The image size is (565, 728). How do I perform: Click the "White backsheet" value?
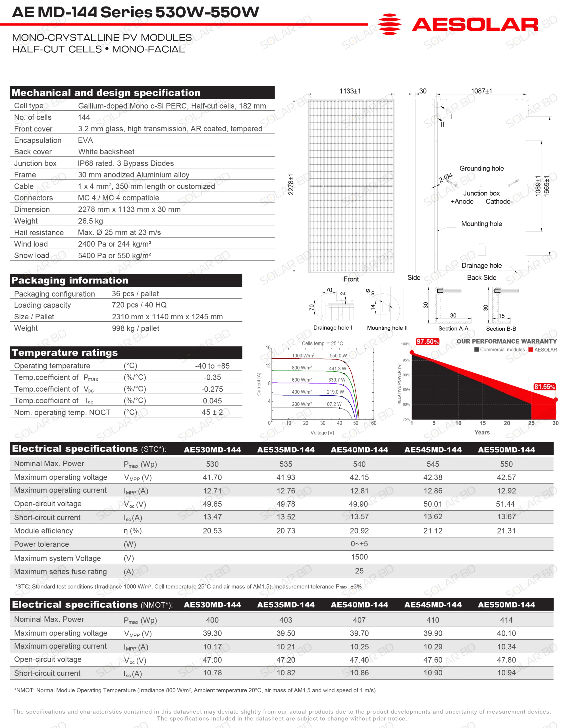point(106,152)
